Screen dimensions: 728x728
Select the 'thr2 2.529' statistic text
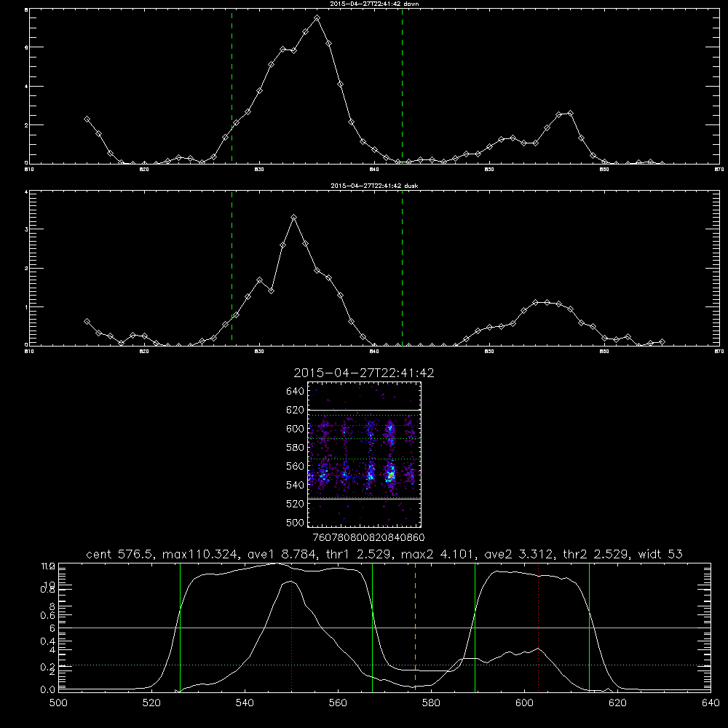597,554
